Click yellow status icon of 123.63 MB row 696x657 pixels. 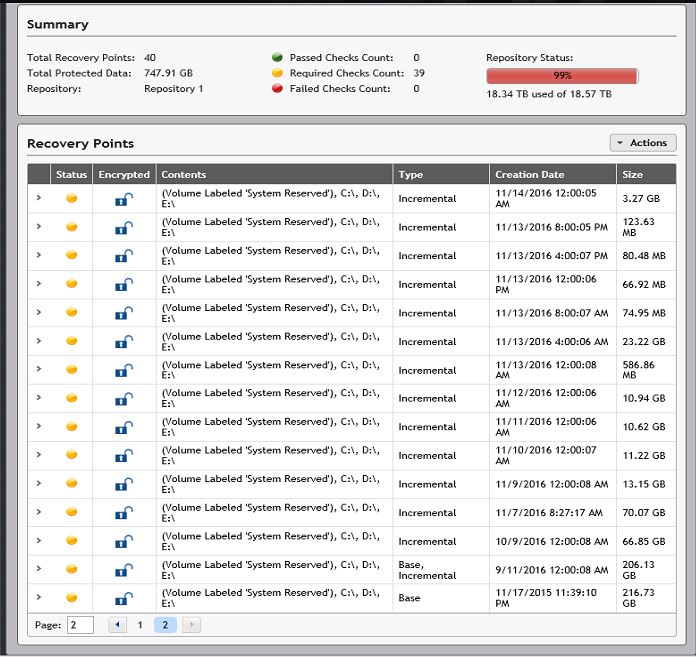(x=71, y=227)
